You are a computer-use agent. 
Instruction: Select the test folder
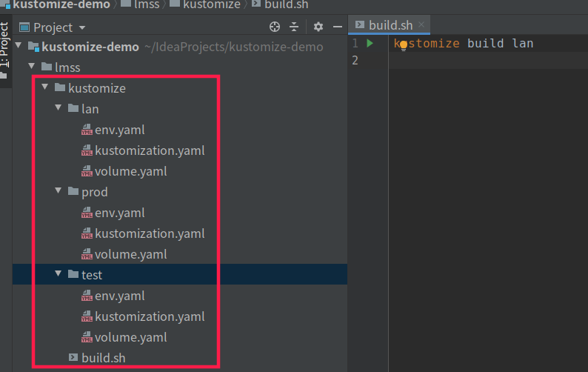point(92,275)
